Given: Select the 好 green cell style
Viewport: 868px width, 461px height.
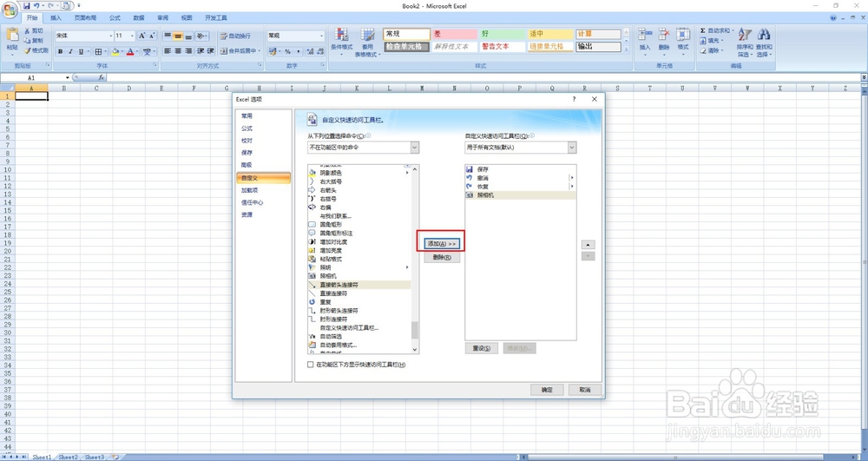Looking at the screenshot, I should point(502,35).
